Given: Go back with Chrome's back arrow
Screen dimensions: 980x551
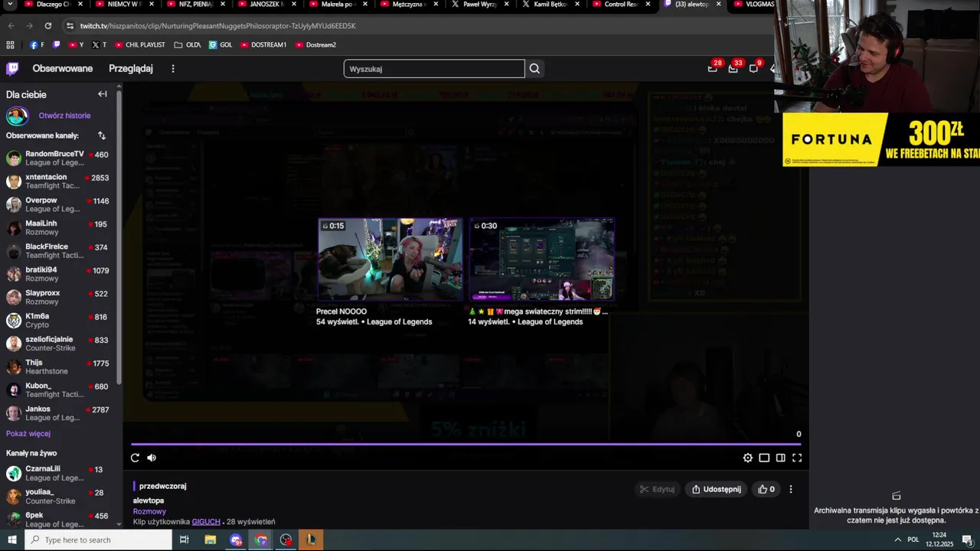Looking at the screenshot, I should 11,25.
